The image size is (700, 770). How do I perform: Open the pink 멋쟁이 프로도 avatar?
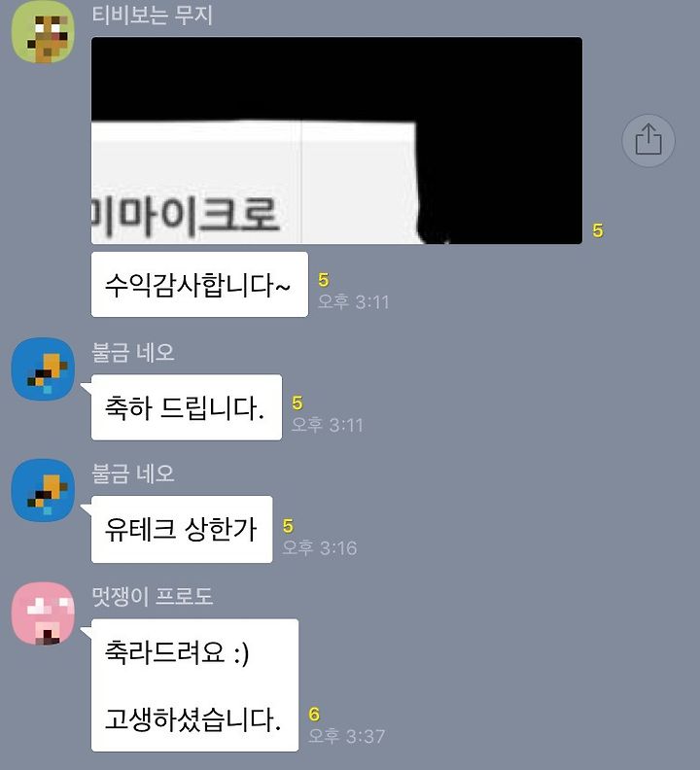pos(43,613)
